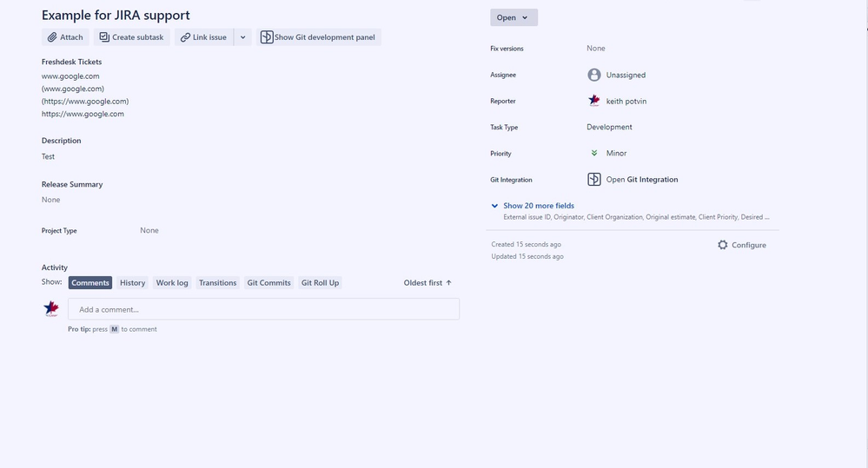Click the Configure gear icon

pos(722,245)
